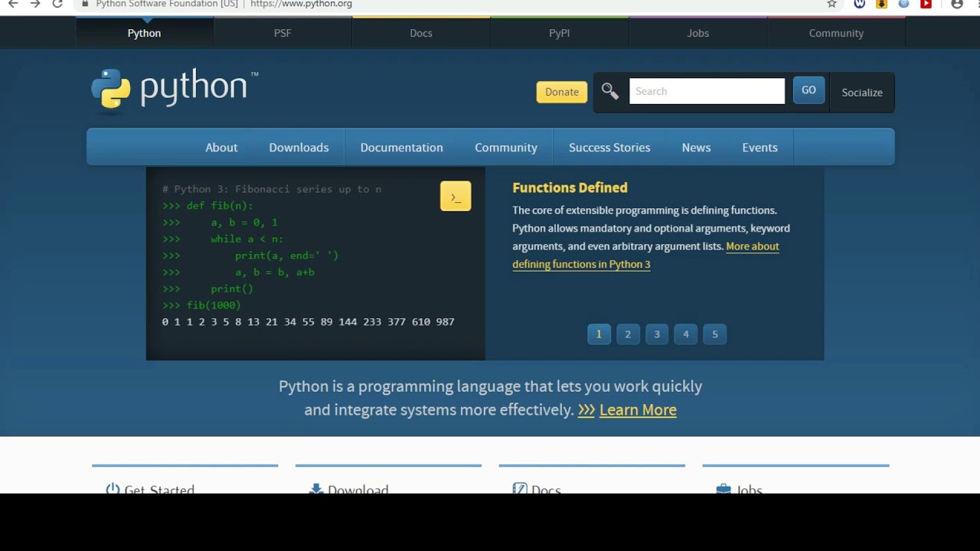This screenshot has width=980, height=551.
Task: Click the GO search button
Action: [808, 90]
